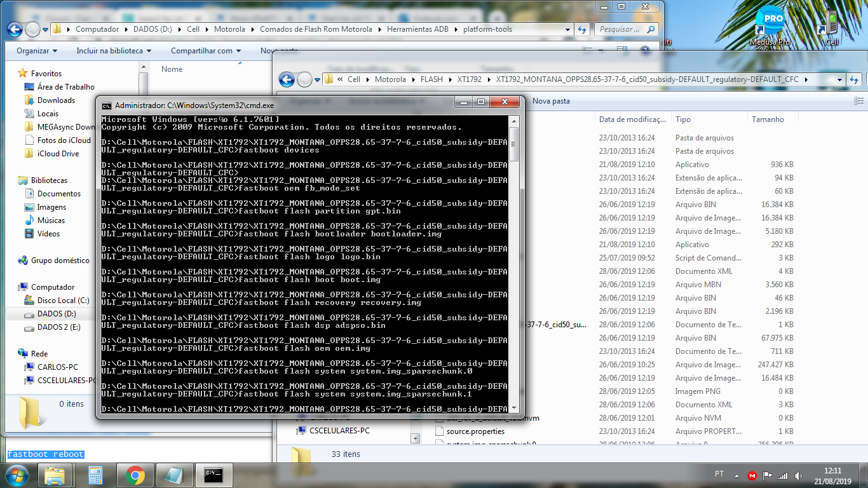The width and height of the screenshot is (868, 488).
Task: Open clock and date 12:11
Action: 832,475
